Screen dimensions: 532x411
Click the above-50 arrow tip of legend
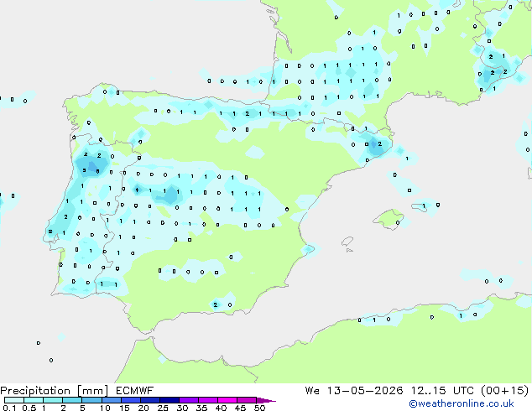[266, 400]
